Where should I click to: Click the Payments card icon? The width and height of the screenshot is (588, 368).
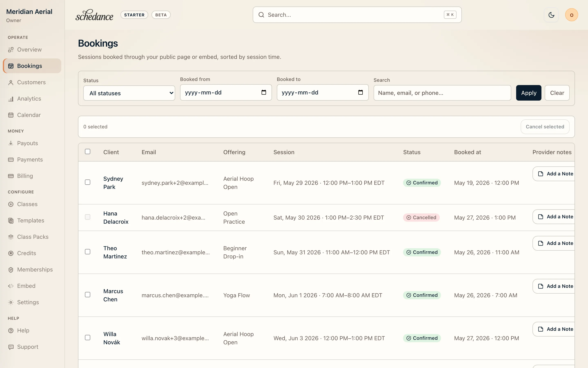click(x=11, y=160)
